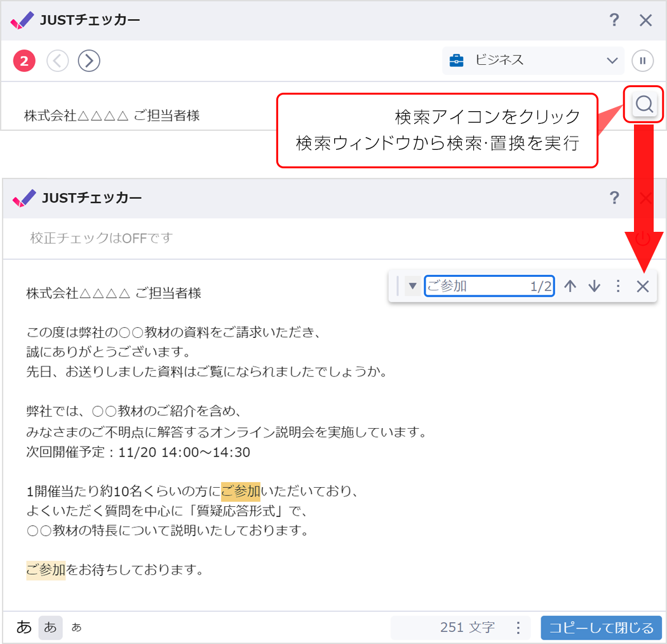Search downward with the down arrow
The image size is (667, 644).
coord(594,286)
